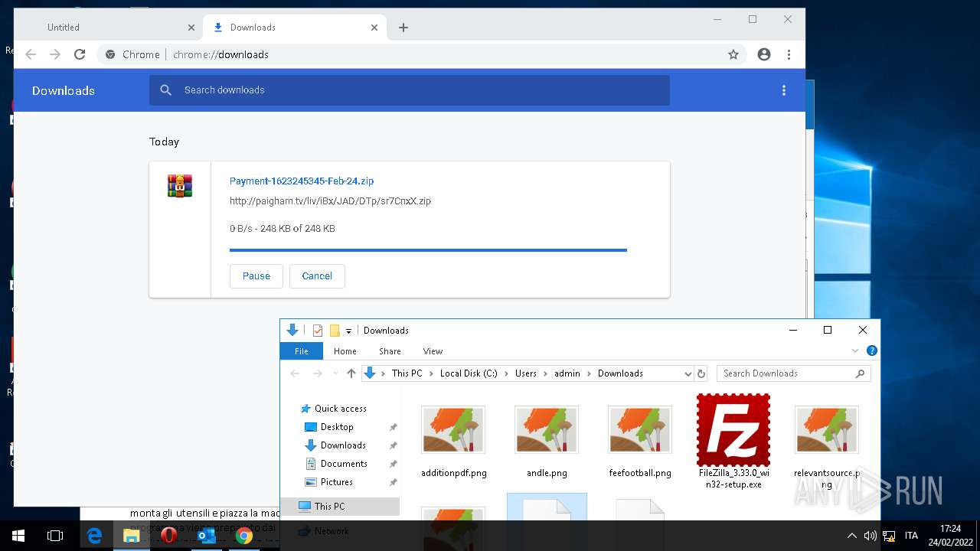Go up one folder in Explorer
The image size is (980, 551).
click(351, 373)
